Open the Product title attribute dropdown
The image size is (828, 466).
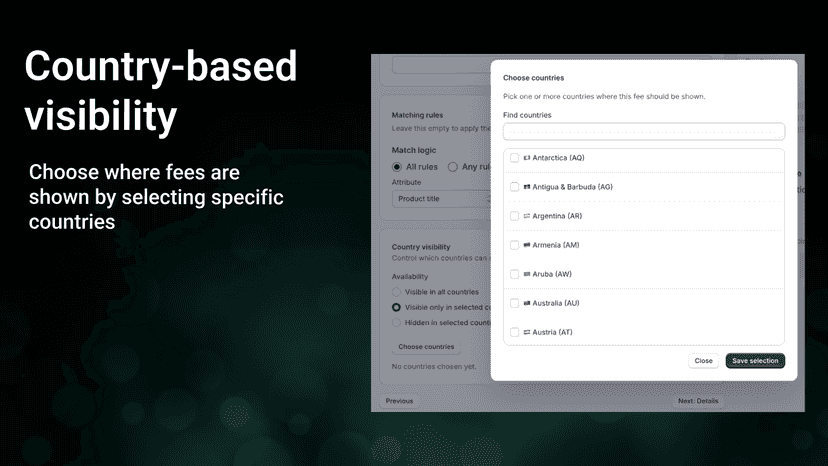coord(441,199)
